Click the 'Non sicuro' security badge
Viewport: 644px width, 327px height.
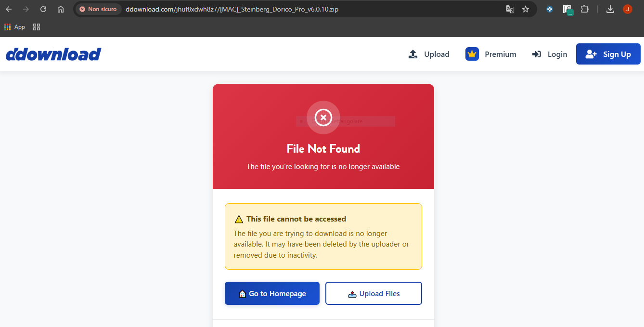pos(98,9)
